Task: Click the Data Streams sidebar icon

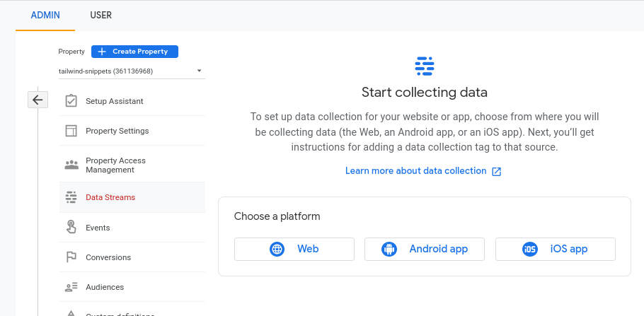Action: [71, 197]
